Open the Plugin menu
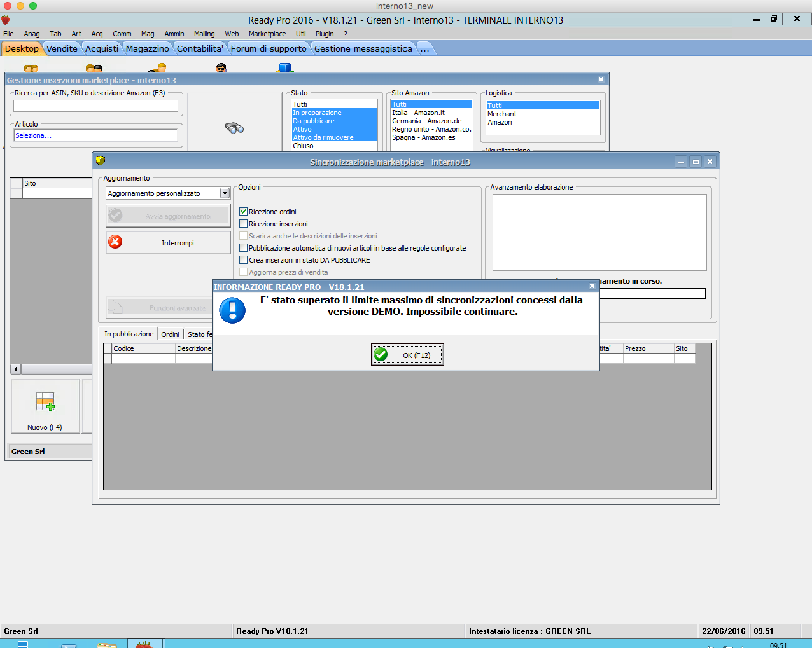The width and height of the screenshot is (812, 648). pyautogui.click(x=325, y=34)
